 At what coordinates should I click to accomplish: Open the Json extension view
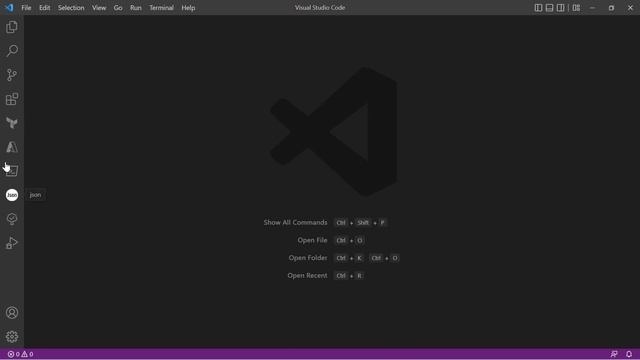(12, 195)
